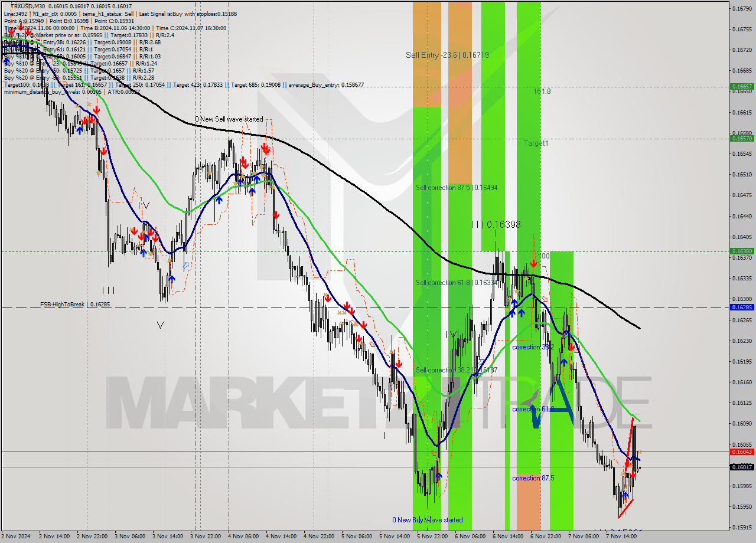
Task: Click the '7 Nov 14:00' time axis label
Action: (621, 537)
